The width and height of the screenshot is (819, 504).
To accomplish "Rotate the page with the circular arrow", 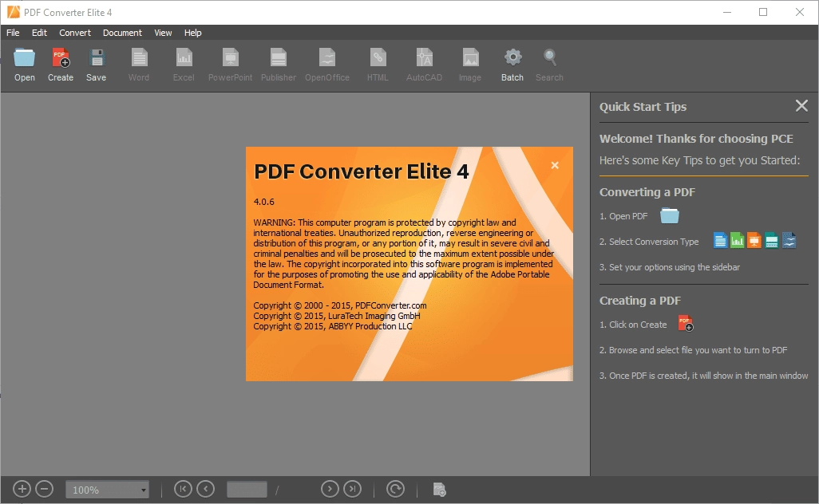I will [395, 489].
